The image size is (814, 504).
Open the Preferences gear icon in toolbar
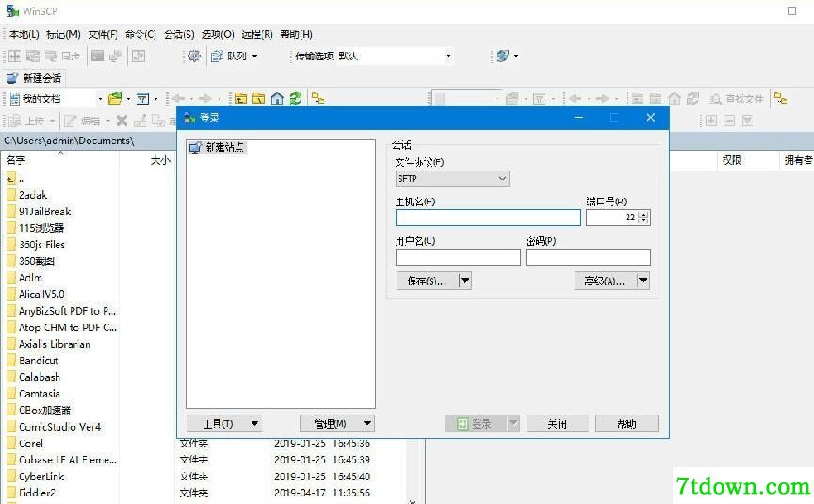coord(194,56)
